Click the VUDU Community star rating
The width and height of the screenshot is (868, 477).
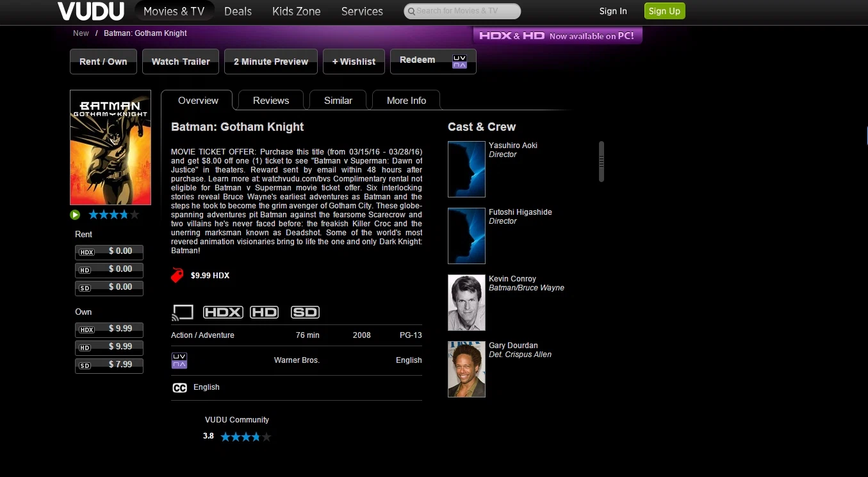(245, 437)
